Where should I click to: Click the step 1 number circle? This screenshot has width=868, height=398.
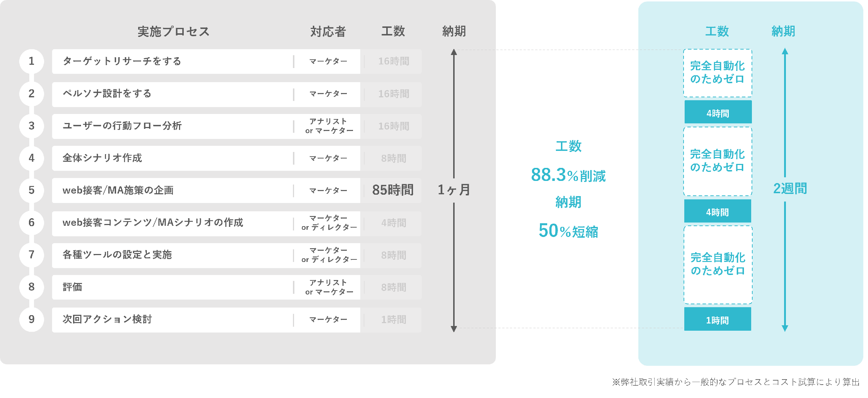coord(31,61)
